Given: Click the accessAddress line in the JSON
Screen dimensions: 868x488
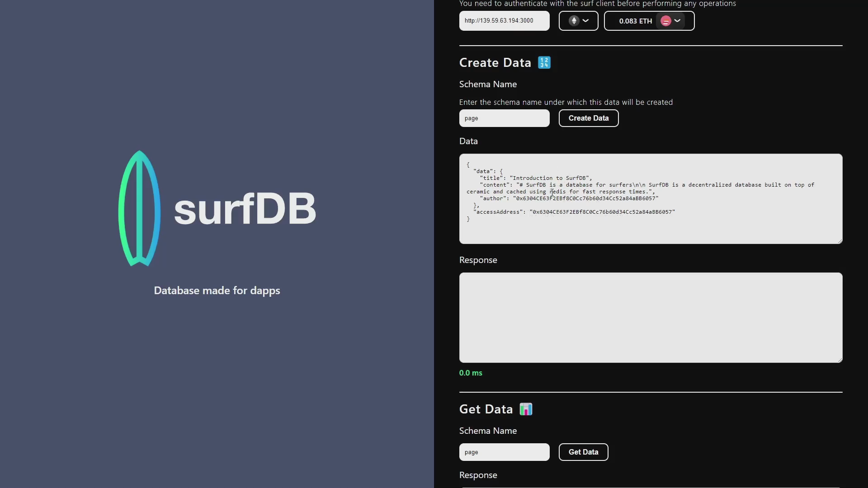Looking at the screenshot, I should tap(574, 212).
